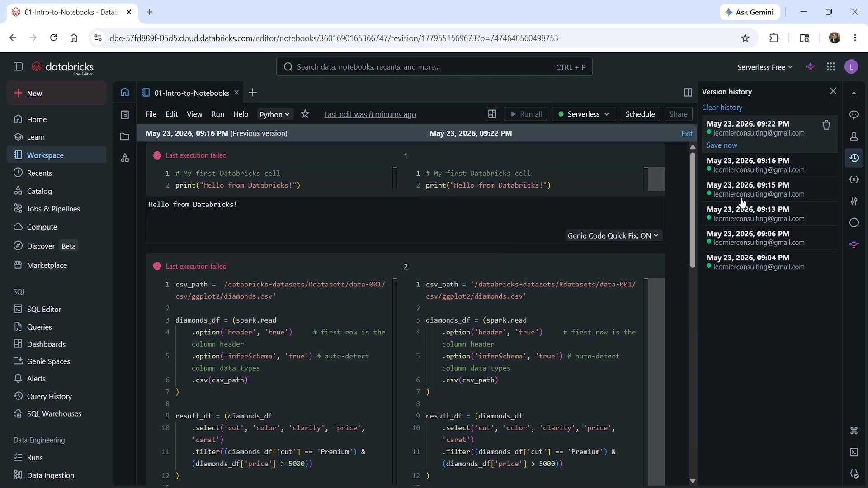
Task: Open Catalog in the left sidebar
Action: point(57,191)
